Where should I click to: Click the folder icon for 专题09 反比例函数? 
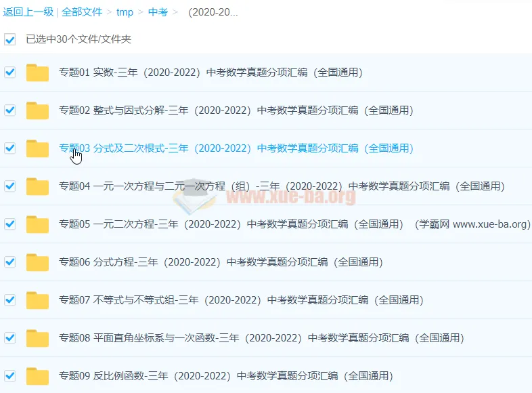coord(37,376)
